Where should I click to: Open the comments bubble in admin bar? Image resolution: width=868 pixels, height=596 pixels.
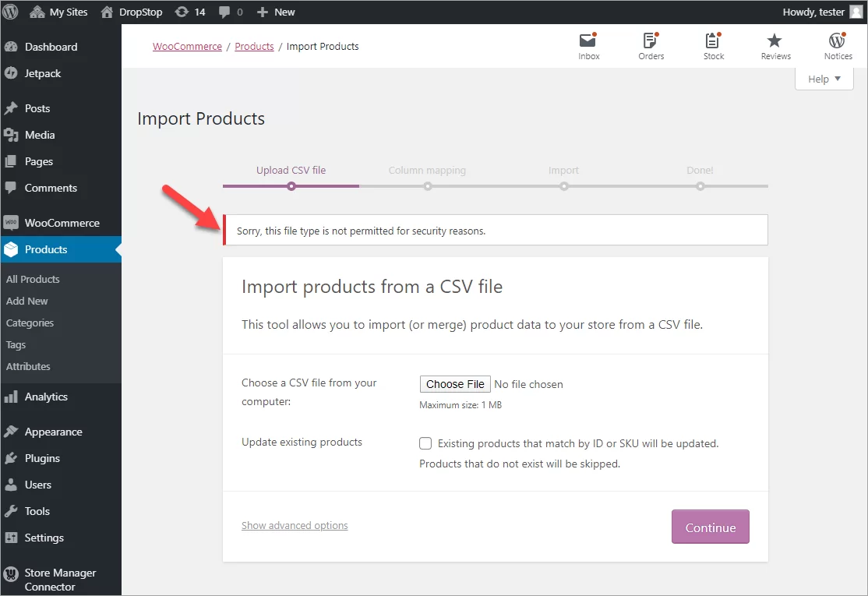[230, 11]
